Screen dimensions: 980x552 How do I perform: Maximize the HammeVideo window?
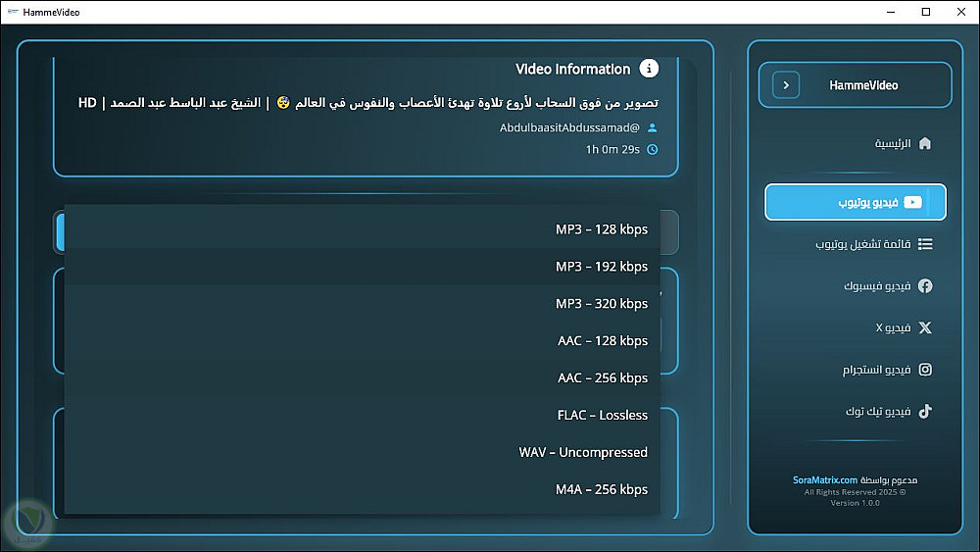tap(926, 12)
